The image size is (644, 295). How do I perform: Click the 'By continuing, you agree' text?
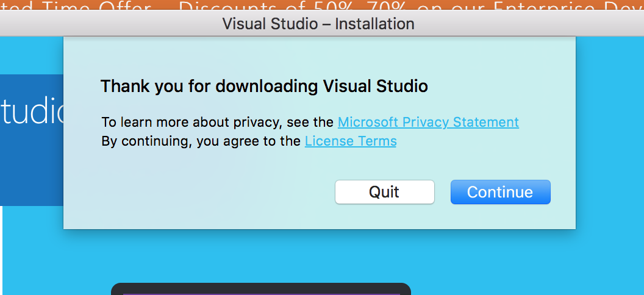(201, 141)
